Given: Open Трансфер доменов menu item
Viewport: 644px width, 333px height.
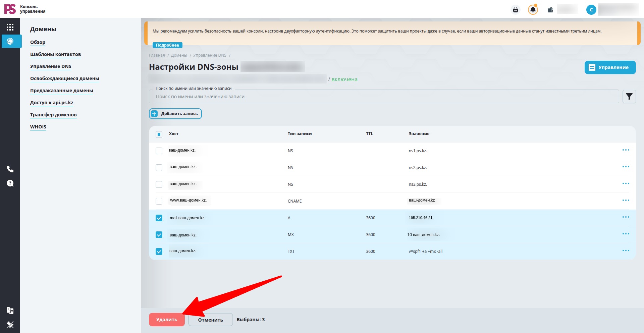Looking at the screenshot, I should coord(53,115).
